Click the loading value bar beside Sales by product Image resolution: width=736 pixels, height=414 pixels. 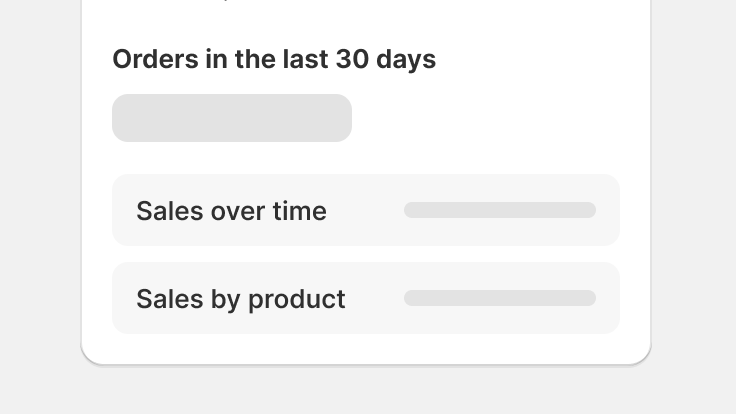(x=500, y=298)
